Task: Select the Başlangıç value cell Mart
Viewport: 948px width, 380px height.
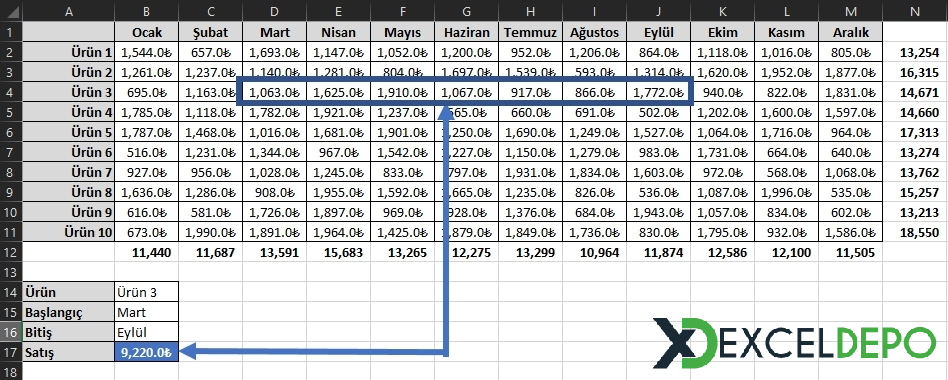Action: pyautogui.click(x=146, y=312)
